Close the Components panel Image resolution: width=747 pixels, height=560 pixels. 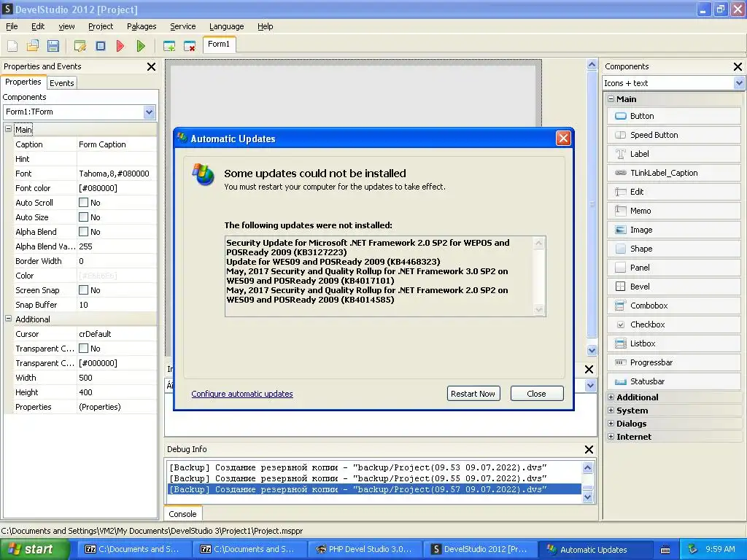(x=738, y=66)
